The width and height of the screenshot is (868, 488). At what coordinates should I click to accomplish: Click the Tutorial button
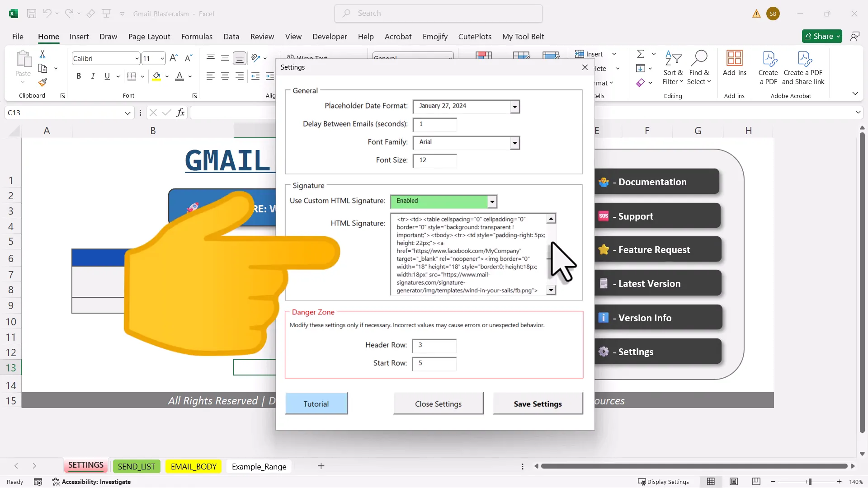(x=316, y=403)
